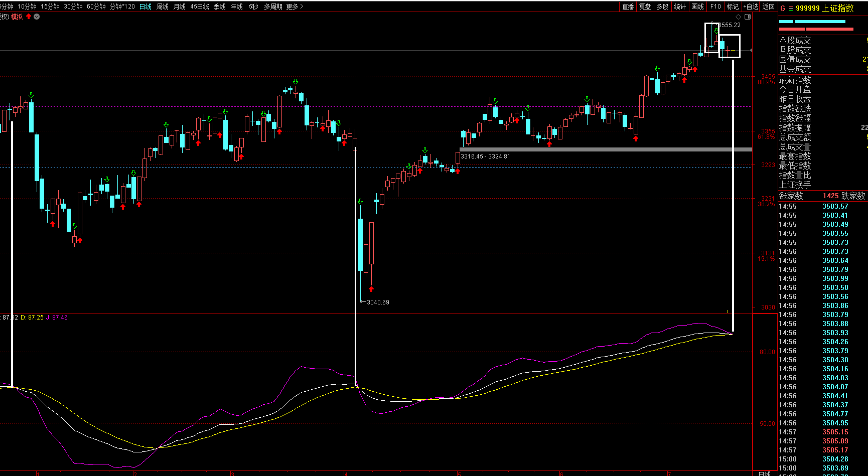
Task: Click the 指数涨跌 row
Action: (x=823, y=108)
